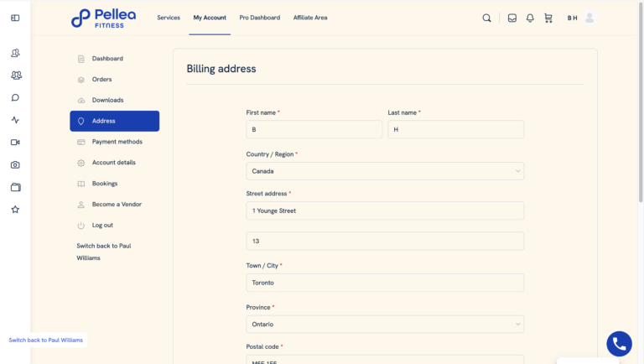Select Orders in account sidebar
644x364 pixels.
point(101,80)
